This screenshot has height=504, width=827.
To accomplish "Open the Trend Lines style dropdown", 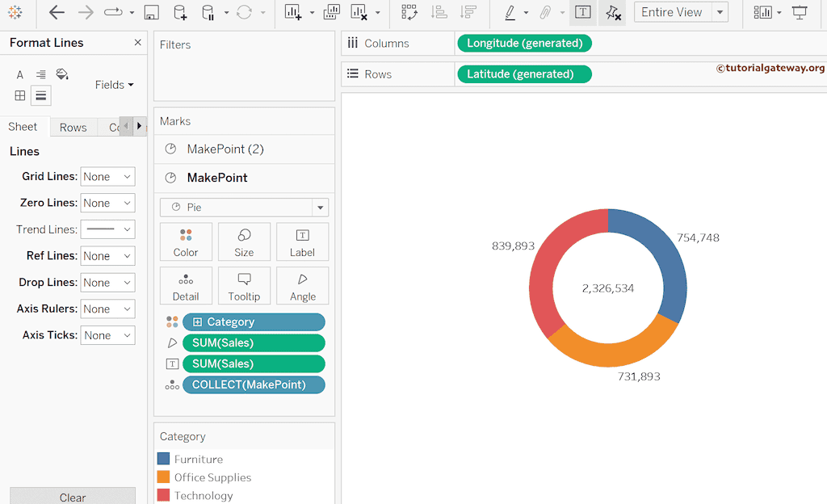I will click(x=107, y=229).
